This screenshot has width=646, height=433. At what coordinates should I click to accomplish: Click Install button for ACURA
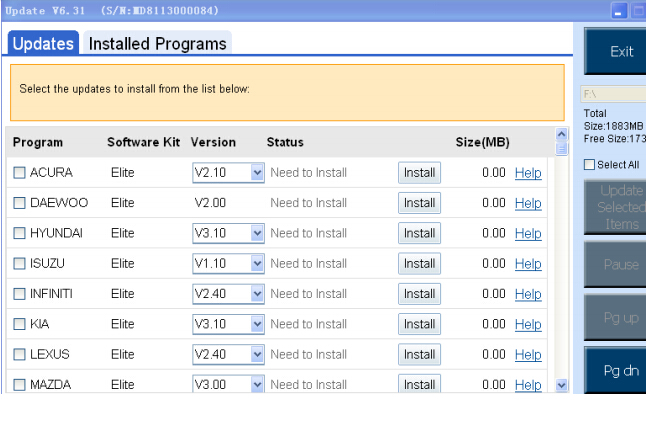click(x=419, y=172)
